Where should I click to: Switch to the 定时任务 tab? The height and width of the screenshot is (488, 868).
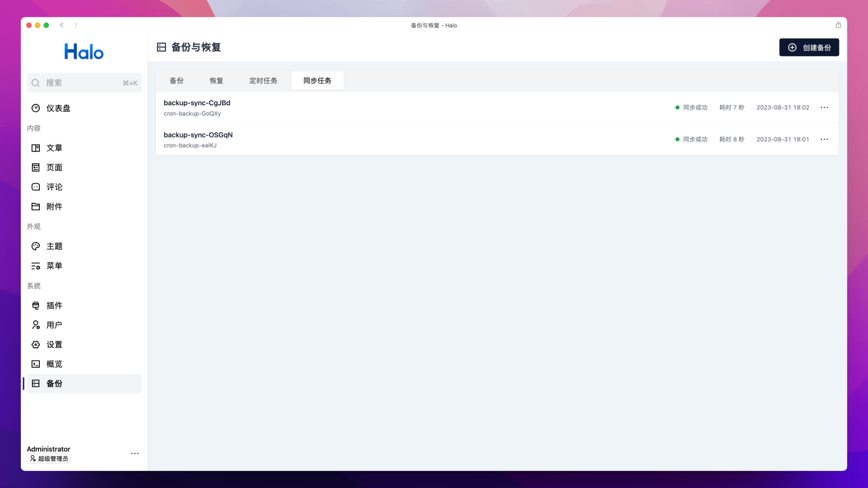click(x=263, y=80)
